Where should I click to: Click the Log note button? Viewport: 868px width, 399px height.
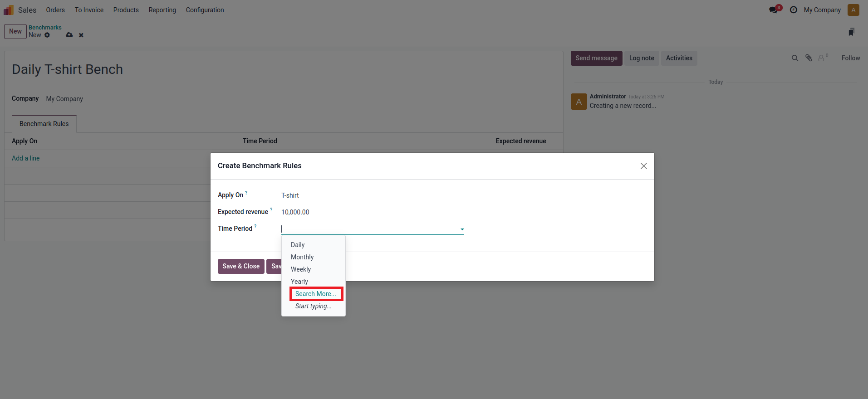[x=642, y=58]
